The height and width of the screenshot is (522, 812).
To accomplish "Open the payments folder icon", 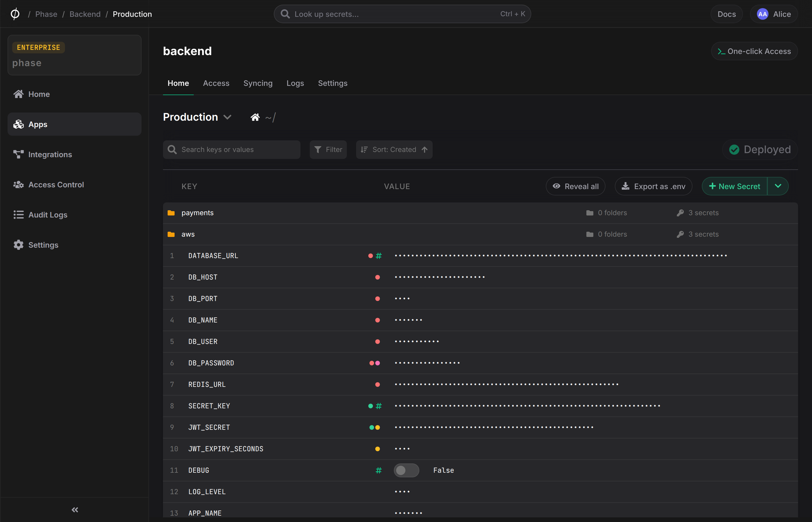I will [x=171, y=213].
